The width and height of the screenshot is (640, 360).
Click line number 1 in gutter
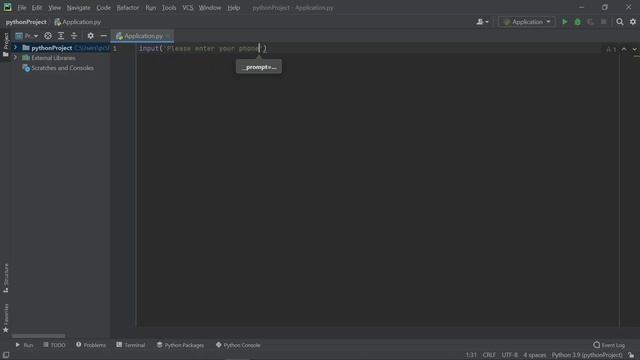click(x=115, y=49)
